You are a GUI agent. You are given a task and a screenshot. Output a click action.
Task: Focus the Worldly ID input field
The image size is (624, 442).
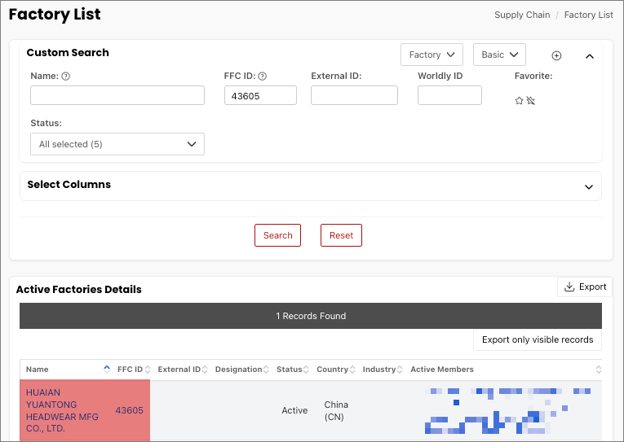[x=449, y=95]
